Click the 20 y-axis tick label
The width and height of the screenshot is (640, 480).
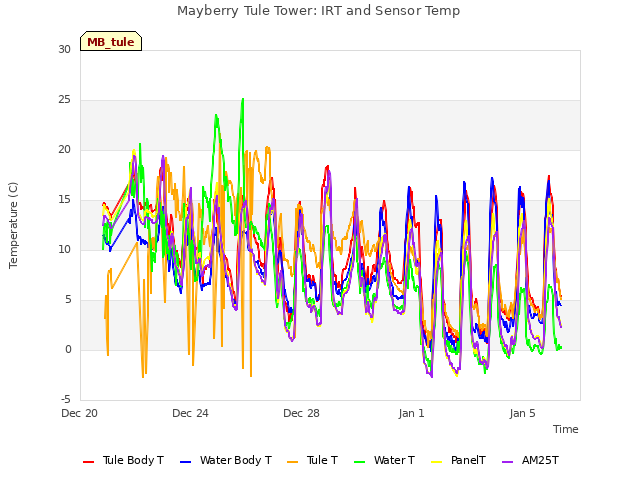point(64,149)
